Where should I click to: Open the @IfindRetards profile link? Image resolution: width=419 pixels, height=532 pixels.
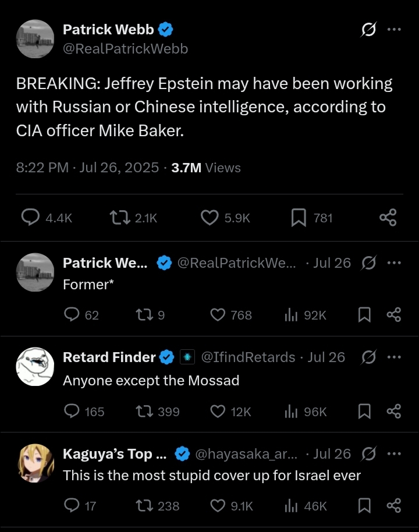click(x=248, y=357)
